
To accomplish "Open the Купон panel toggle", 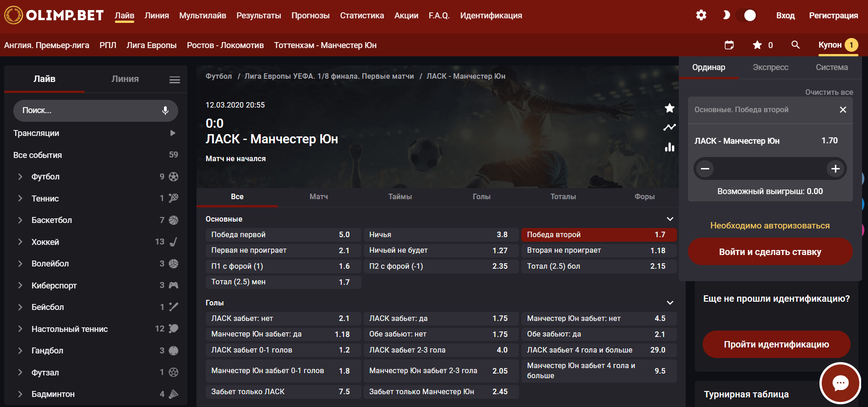I will coord(838,45).
